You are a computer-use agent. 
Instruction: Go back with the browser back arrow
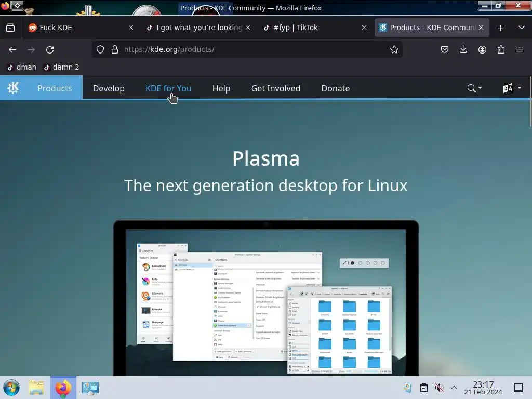click(x=12, y=49)
